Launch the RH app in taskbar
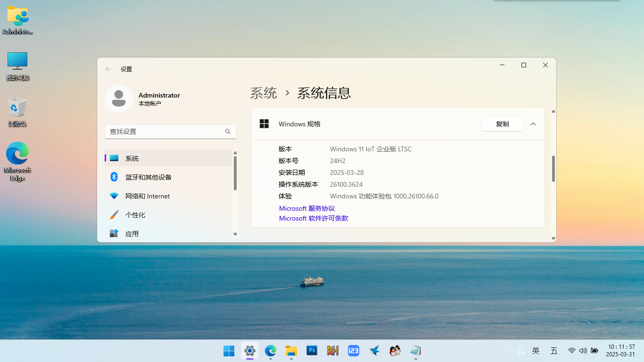The width and height of the screenshot is (644, 362). click(x=333, y=351)
